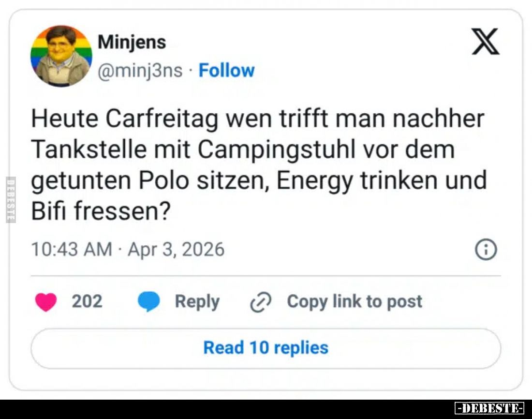The width and height of the screenshot is (532, 419).
Task: Toggle following by clicking Follow
Action: pos(226,70)
